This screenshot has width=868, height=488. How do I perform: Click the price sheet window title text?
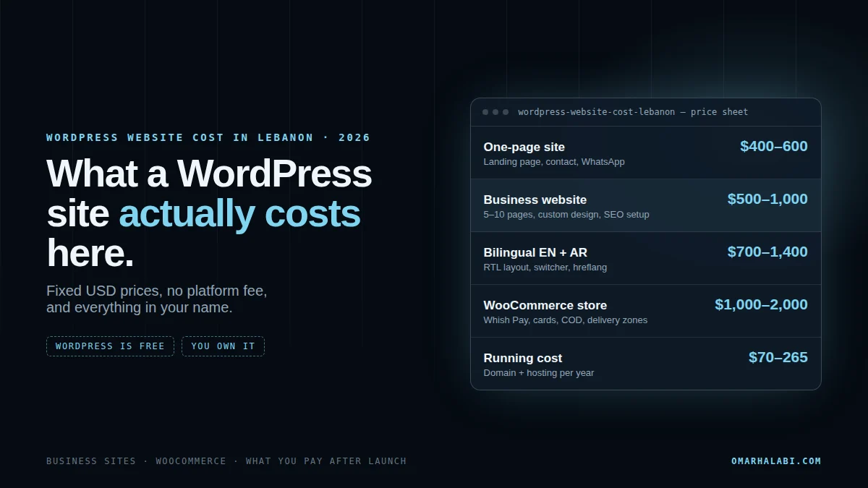[x=633, y=112]
